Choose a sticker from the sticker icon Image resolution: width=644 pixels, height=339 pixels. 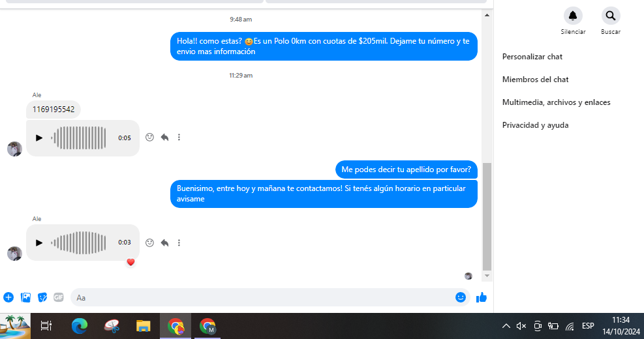[42, 297]
